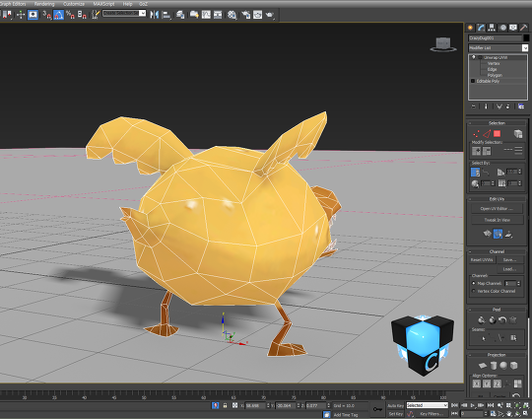532x419 pixels.
Task: Enable Polygon selection mode icon
Action: point(498,134)
